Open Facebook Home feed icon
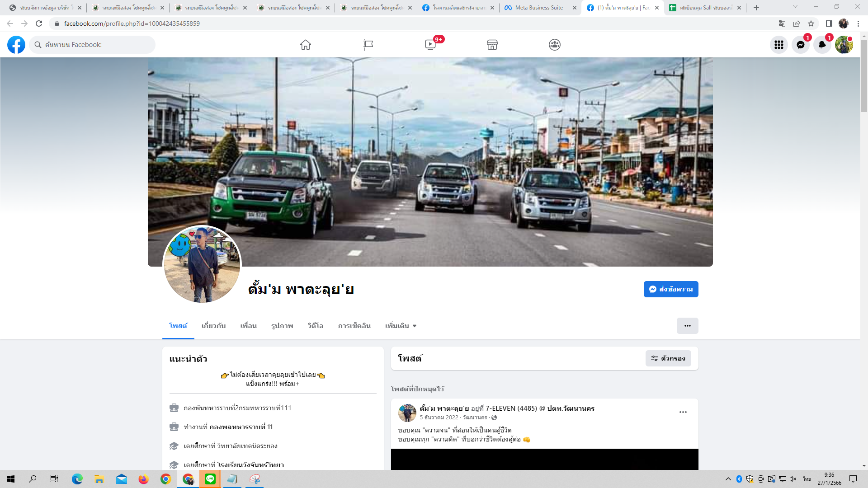 (306, 45)
